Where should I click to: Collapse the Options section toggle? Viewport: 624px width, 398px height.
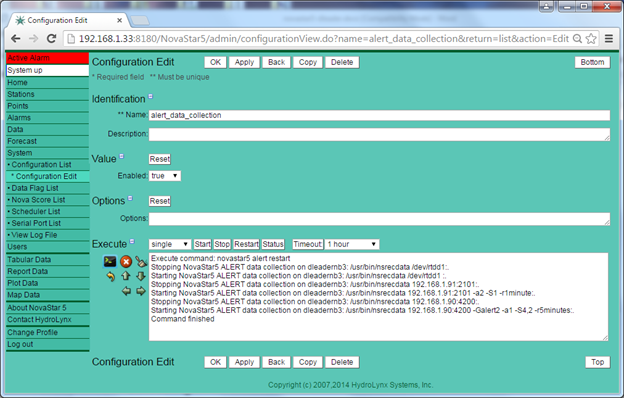130,198
